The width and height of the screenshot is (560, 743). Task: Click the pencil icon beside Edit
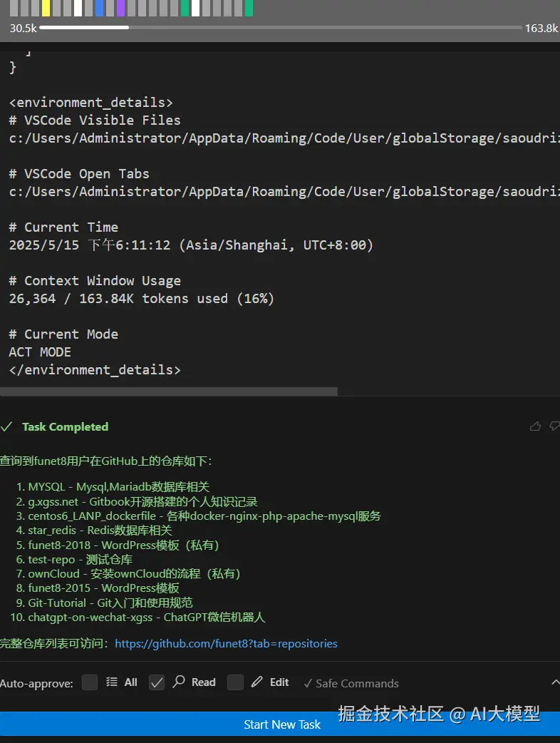[257, 682]
